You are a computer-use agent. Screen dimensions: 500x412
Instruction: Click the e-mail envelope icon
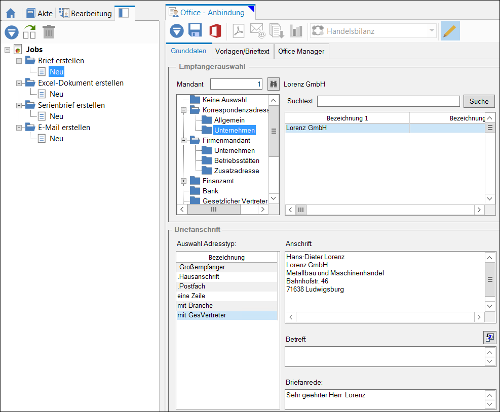[257, 30]
